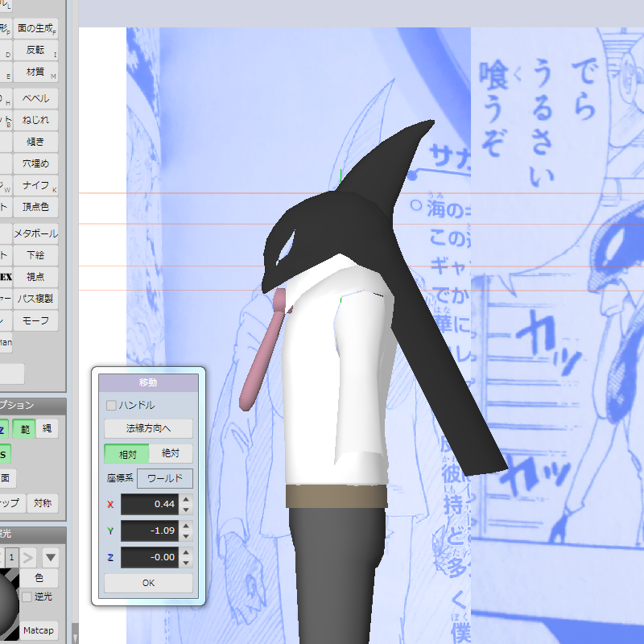Image resolution: width=644 pixels, height=644 pixels.
Task: Decrease the X value with down arrow
Action: [186, 510]
